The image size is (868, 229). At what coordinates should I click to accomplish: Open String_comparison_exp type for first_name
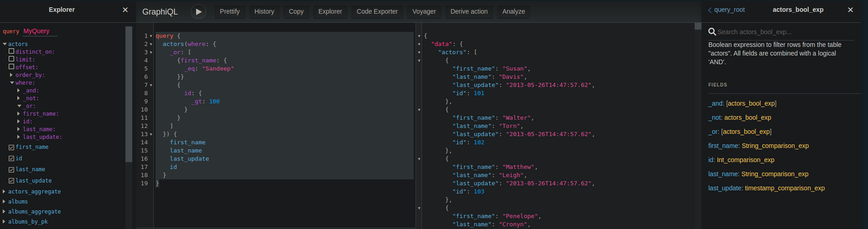(775, 146)
